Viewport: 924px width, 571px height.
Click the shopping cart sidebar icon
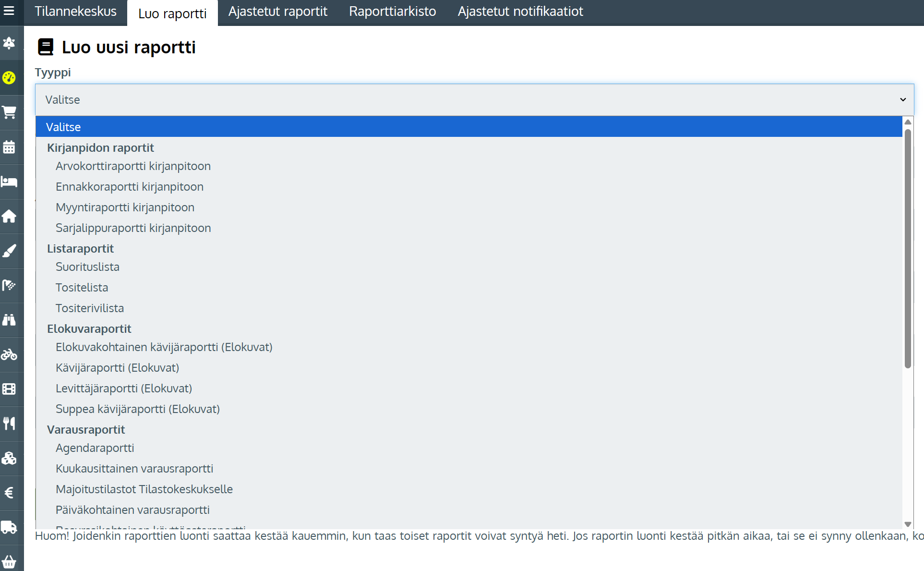9,112
